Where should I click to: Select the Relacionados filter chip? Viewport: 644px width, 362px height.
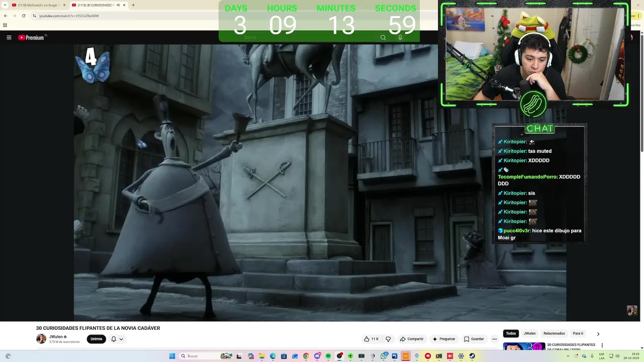coord(554,333)
